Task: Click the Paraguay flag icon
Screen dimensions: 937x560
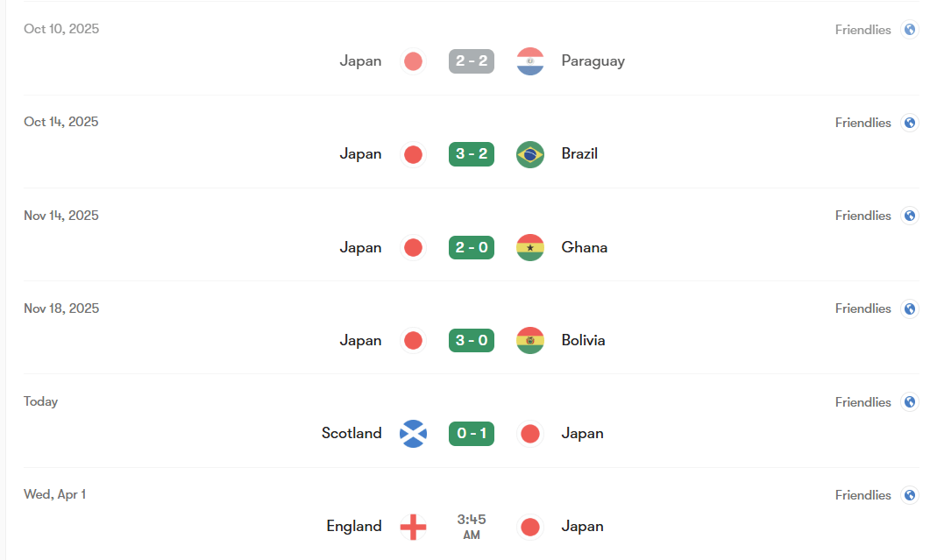Action: click(x=530, y=61)
